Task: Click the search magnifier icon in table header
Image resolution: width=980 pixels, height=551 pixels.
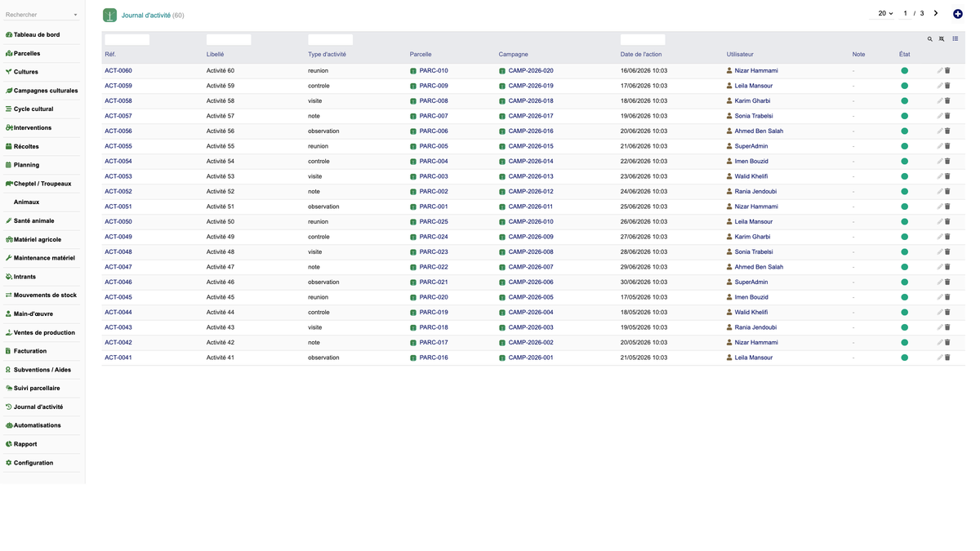Action: coord(929,39)
